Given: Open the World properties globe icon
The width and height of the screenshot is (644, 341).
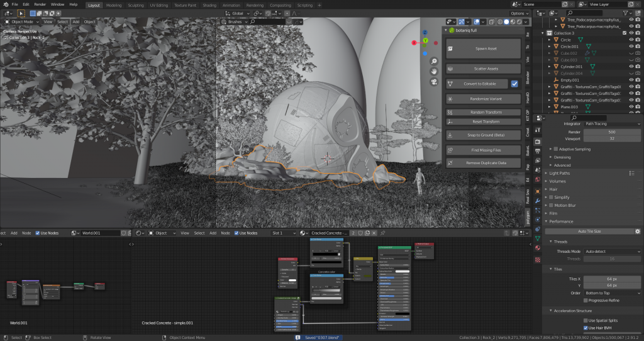Looking at the screenshot, I should click(x=538, y=179).
